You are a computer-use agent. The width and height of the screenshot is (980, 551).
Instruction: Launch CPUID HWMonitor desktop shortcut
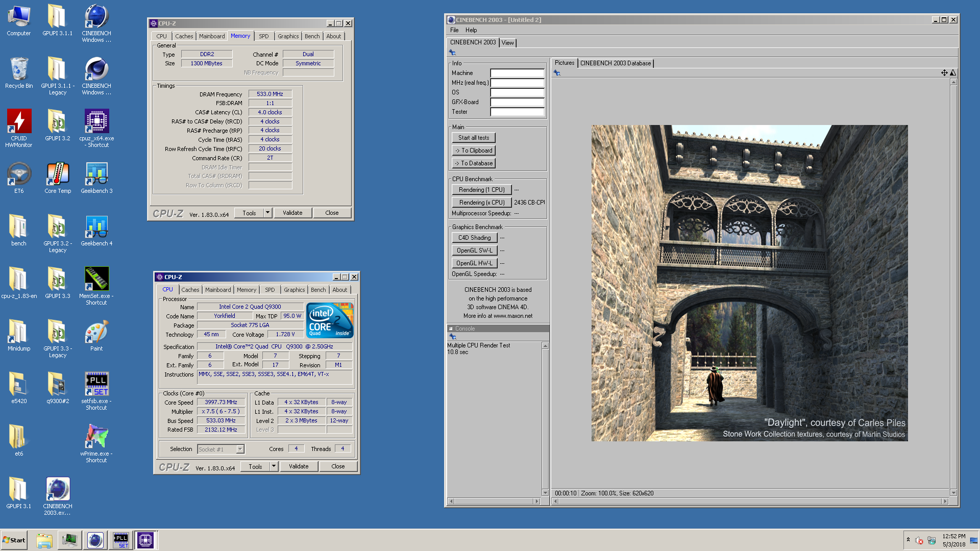19,129
